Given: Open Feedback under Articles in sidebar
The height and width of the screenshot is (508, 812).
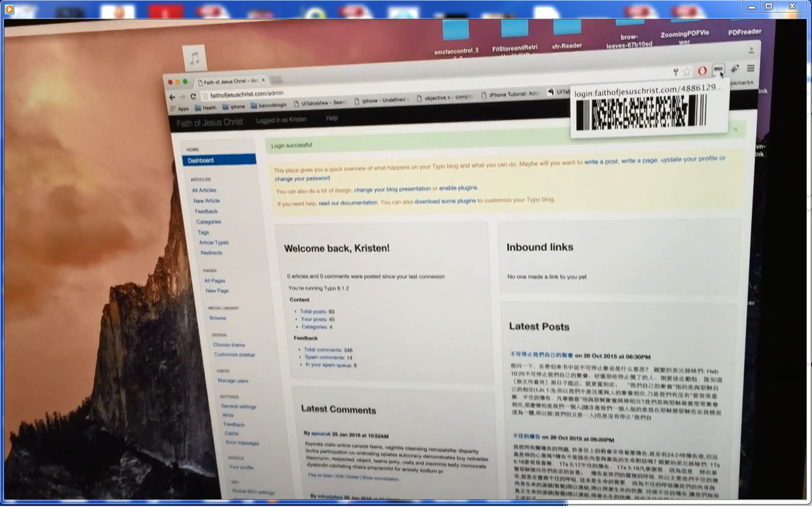Looking at the screenshot, I should point(206,211).
